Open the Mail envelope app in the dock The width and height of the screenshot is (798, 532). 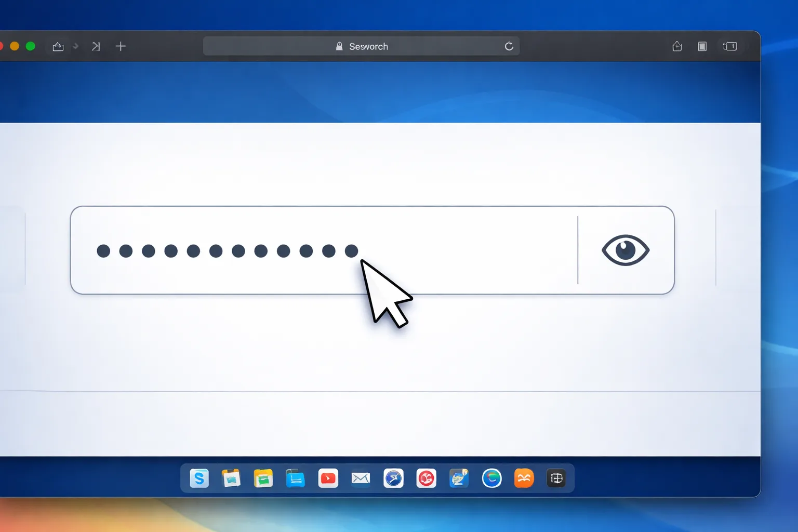tap(361, 478)
